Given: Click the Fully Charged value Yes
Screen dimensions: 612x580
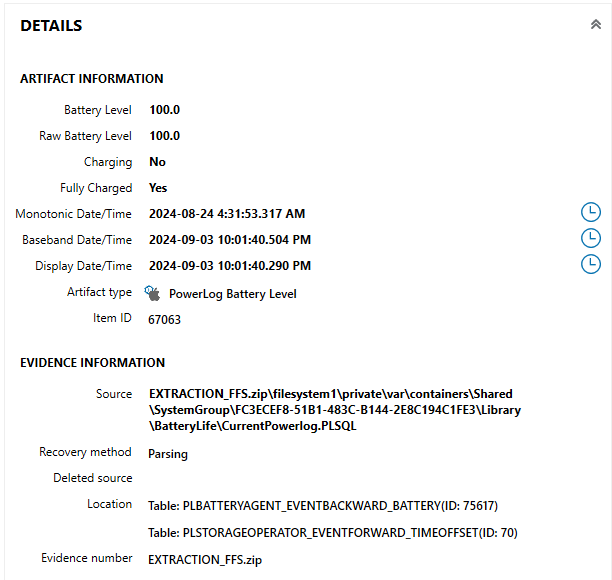Looking at the screenshot, I should click(x=158, y=188).
